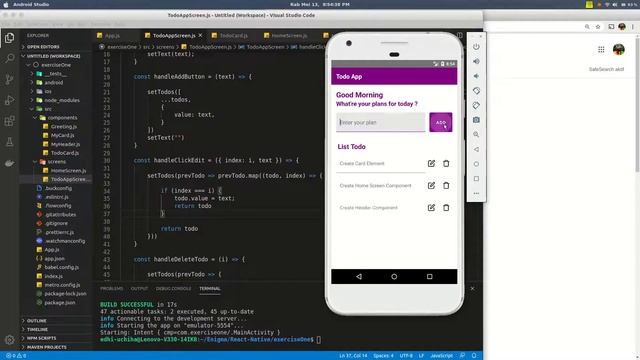The image size is (640, 360).
Task: Delete Create Home Screen Component todo
Action: coord(446,185)
